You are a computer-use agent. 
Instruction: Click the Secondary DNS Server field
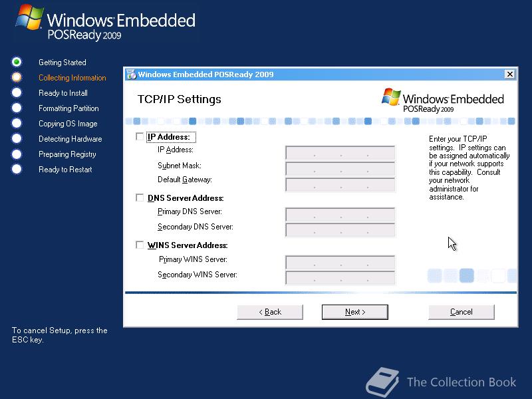click(340, 229)
